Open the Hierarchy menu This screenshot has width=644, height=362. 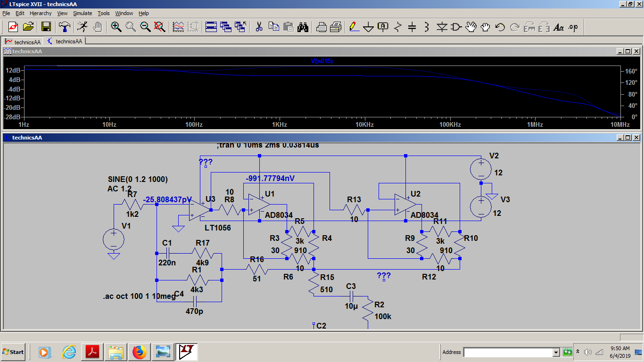click(41, 13)
